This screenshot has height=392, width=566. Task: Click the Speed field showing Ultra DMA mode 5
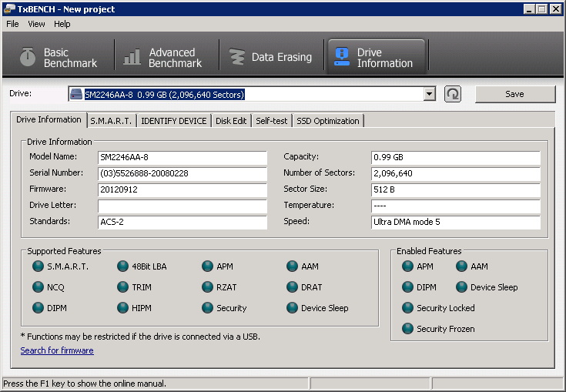(456, 222)
